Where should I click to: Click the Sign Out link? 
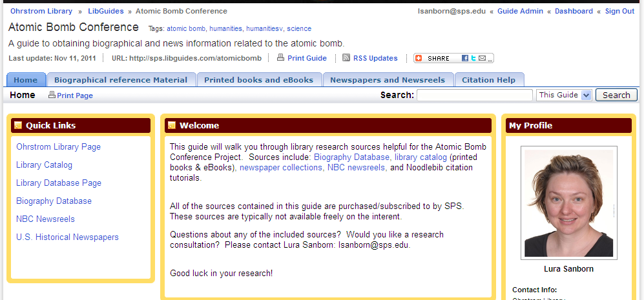pos(619,11)
